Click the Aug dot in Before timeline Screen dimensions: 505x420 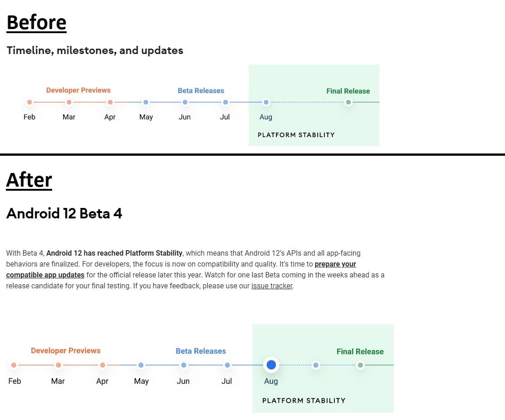point(266,102)
